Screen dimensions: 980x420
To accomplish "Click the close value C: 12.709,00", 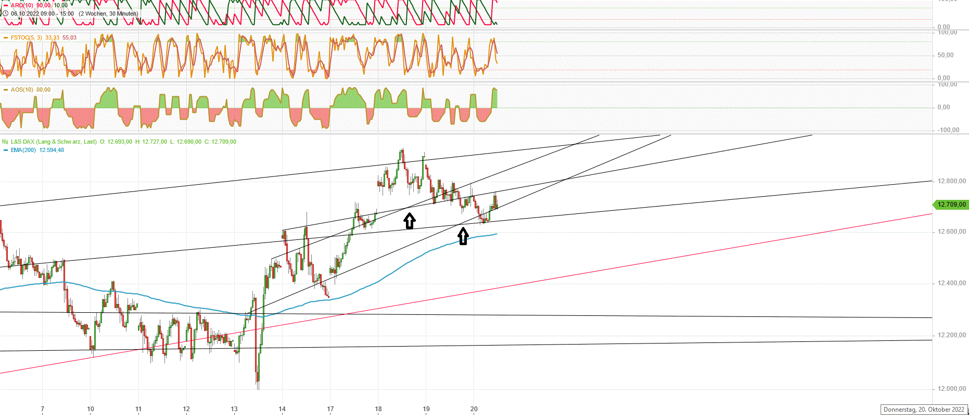I will [220, 142].
